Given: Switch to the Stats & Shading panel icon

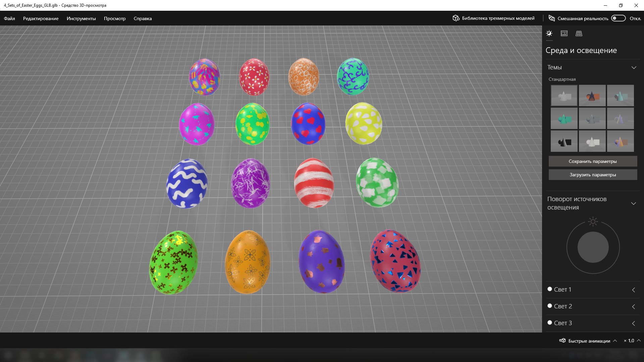Looking at the screenshot, I should pos(564,34).
